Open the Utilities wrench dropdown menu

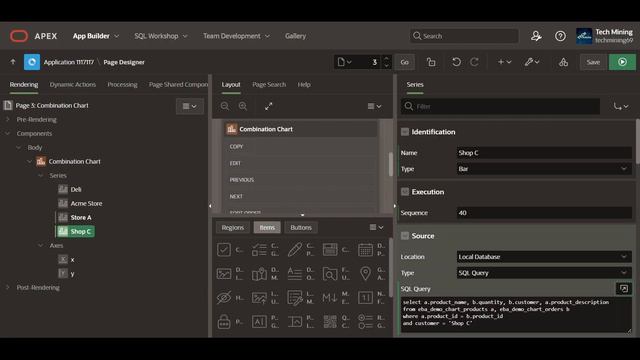(532, 62)
